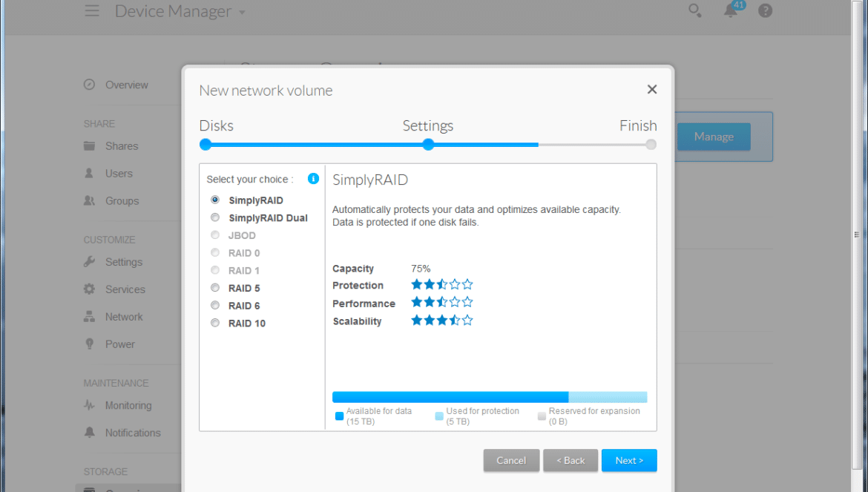Click the 75% capacity value
868x492 pixels.
click(421, 269)
